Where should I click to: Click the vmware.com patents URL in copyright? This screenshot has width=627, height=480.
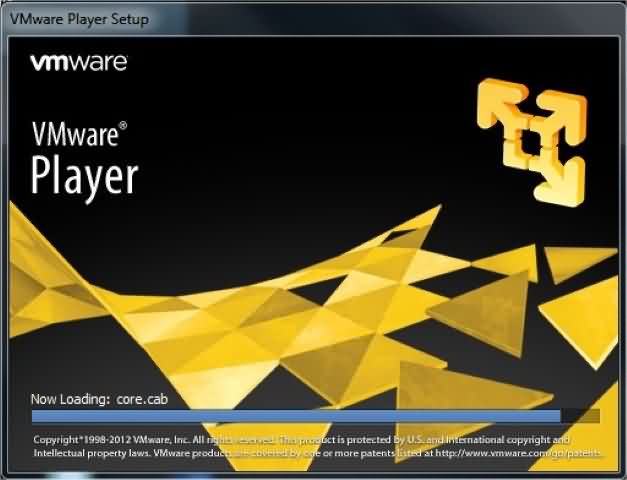click(518, 453)
